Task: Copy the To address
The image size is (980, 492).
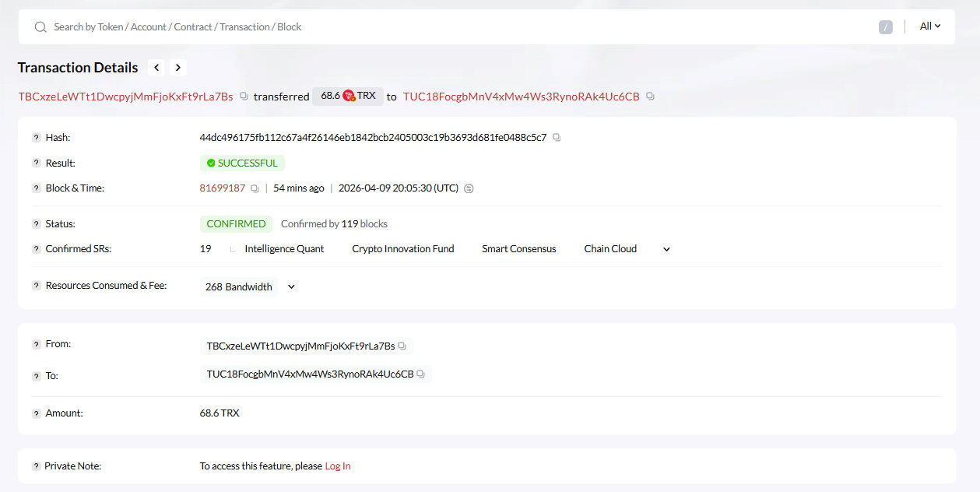Action: click(x=420, y=374)
